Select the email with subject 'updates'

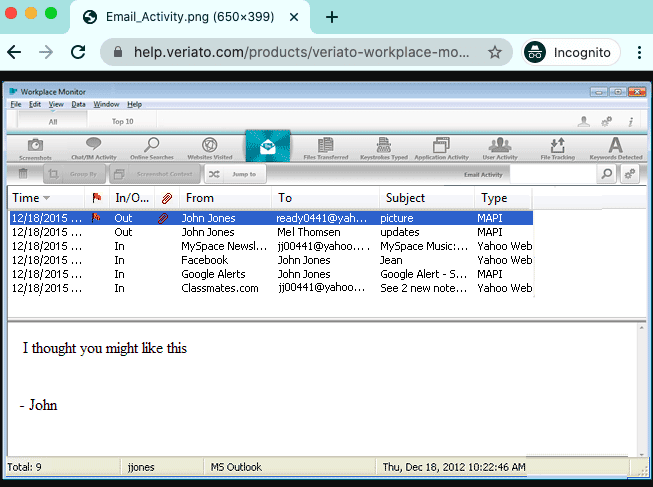click(x=271, y=232)
